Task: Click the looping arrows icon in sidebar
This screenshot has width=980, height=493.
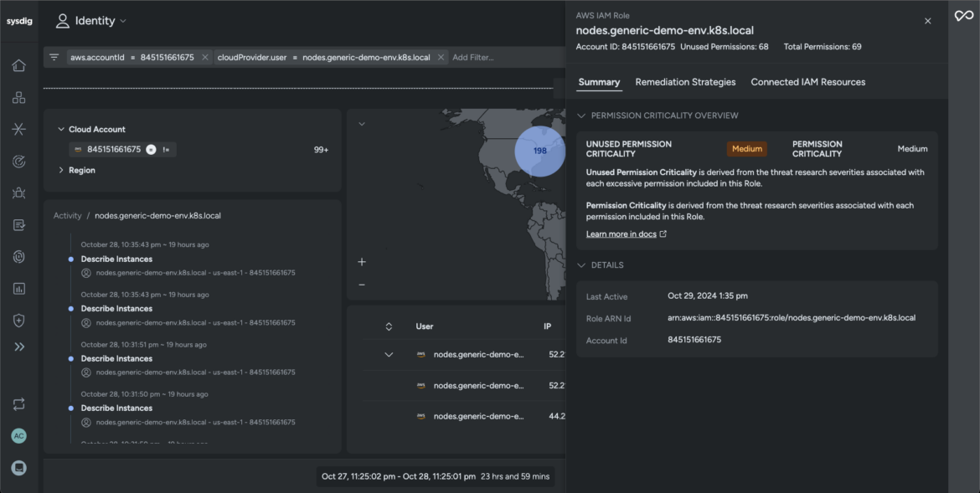Action: click(18, 404)
